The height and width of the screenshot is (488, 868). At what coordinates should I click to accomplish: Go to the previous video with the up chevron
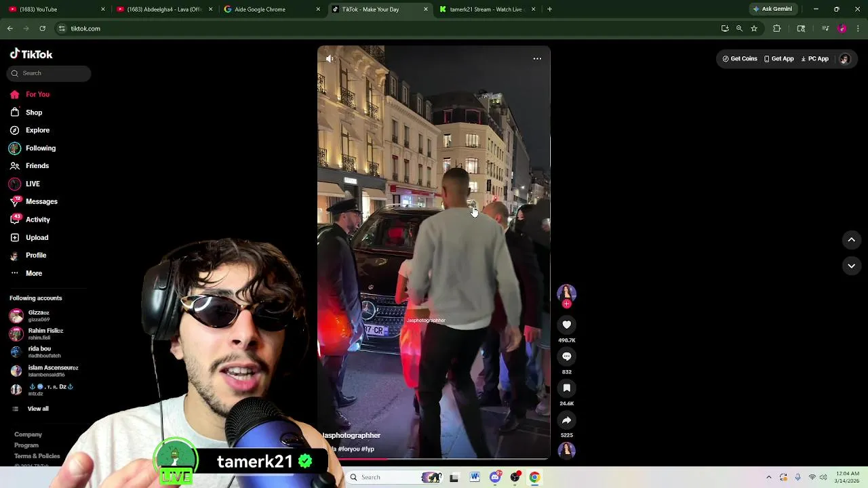tap(851, 240)
